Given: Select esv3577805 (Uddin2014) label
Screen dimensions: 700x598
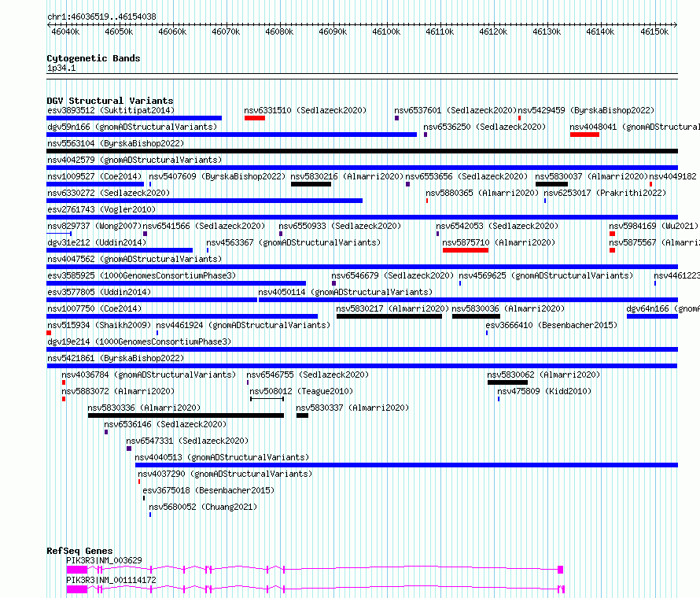Looking at the screenshot, I should click(99, 292).
